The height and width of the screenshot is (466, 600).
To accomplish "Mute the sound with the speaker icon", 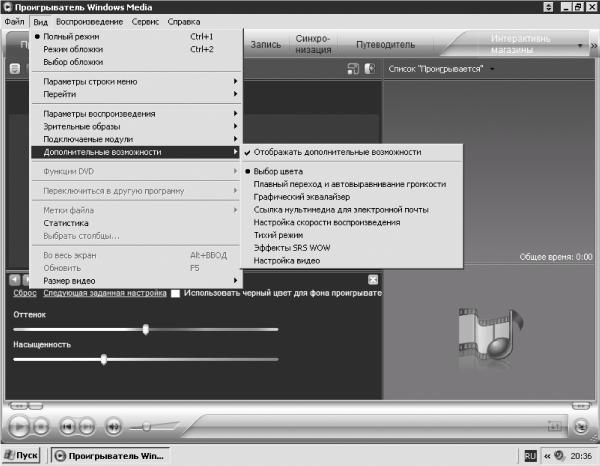I will (113, 426).
